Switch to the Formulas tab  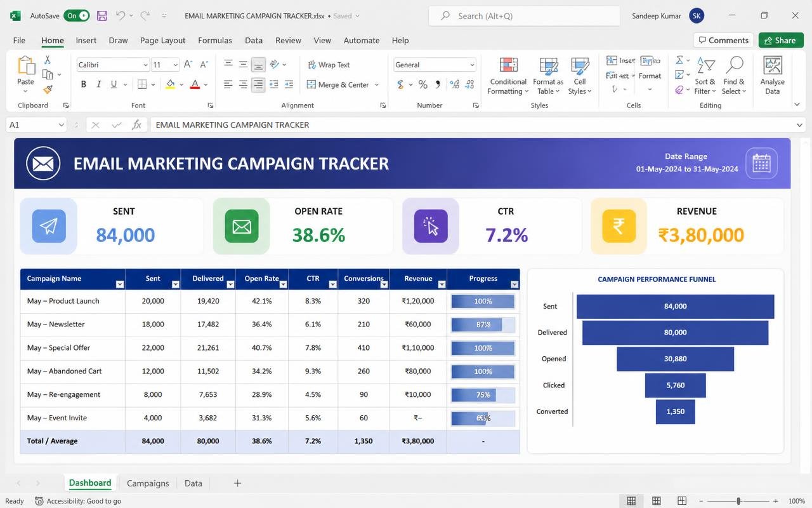(x=215, y=40)
